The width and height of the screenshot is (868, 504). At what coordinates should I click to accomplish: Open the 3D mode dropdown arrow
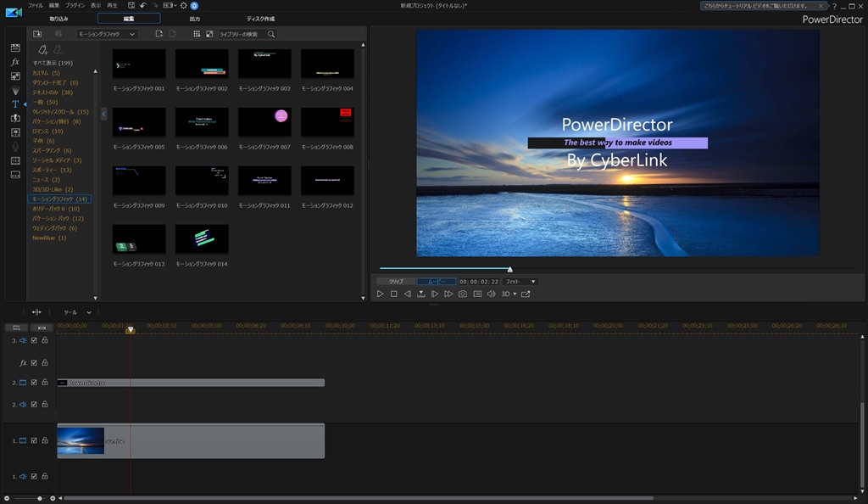point(515,294)
